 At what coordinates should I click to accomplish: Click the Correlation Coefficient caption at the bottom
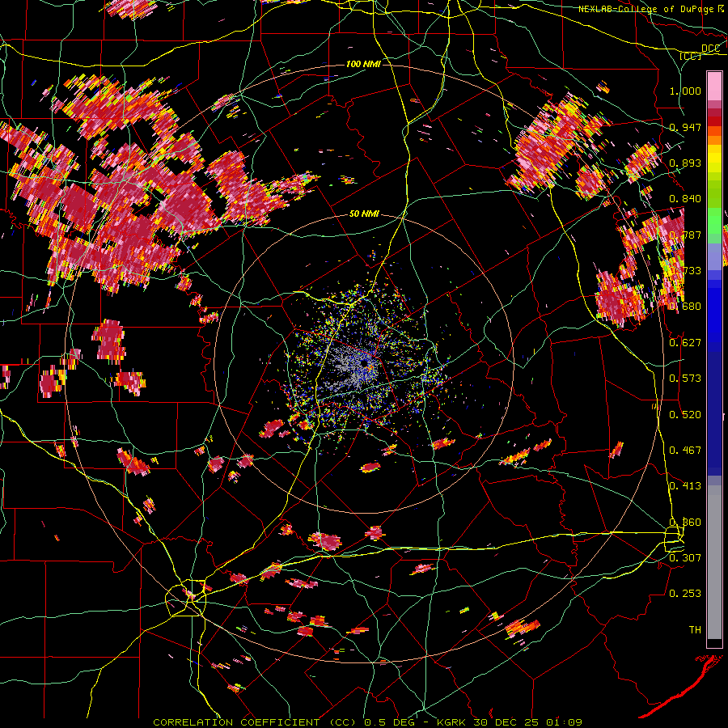coord(367,722)
